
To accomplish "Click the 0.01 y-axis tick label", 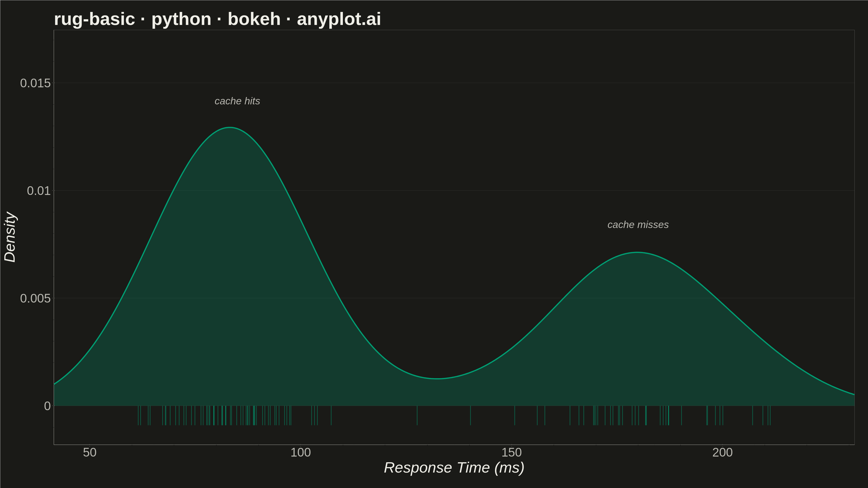I will [x=39, y=191].
